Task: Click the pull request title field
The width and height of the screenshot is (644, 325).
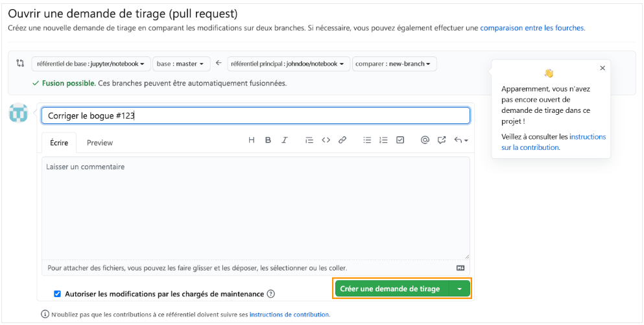Action: click(x=256, y=115)
